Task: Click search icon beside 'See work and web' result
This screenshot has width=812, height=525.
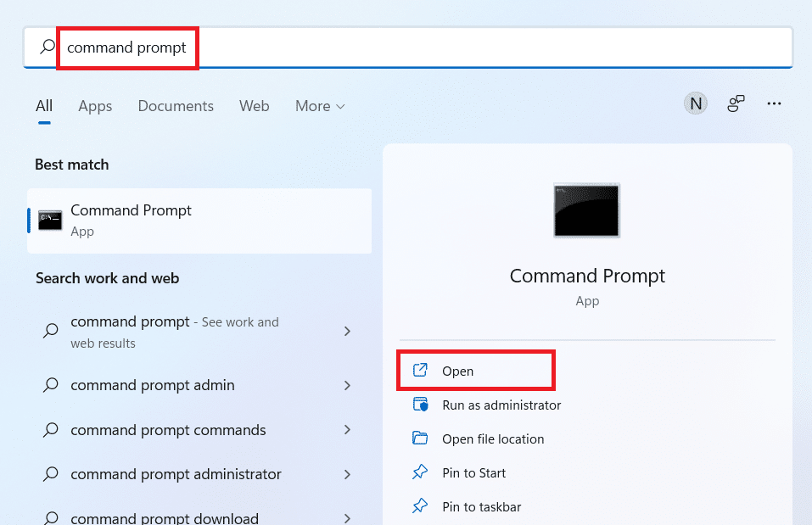Action: [x=50, y=330]
